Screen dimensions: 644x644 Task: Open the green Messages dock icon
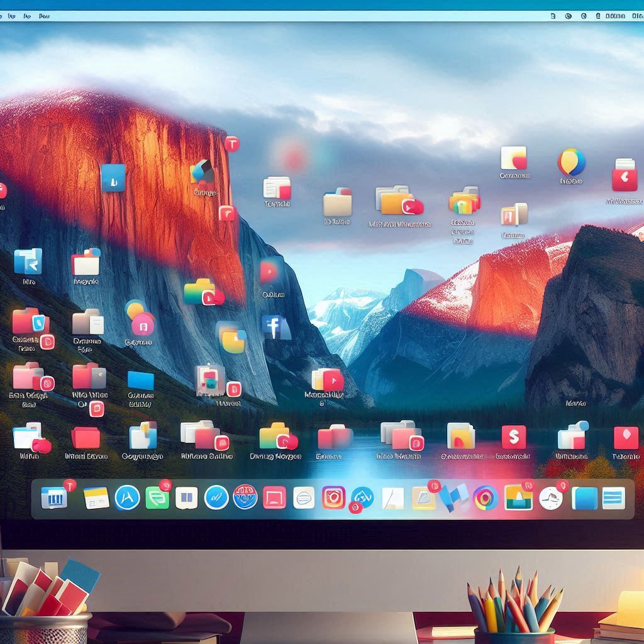[x=157, y=497]
